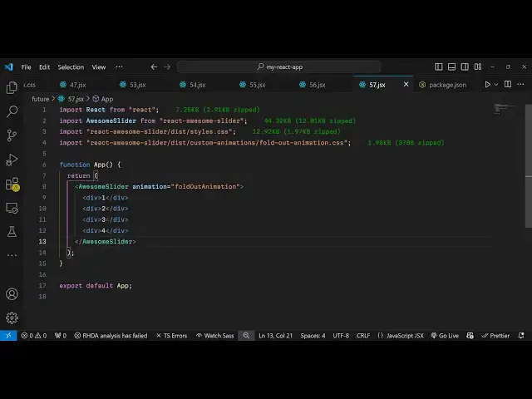Expand the run options dropdown
532x399 pixels.
click(496, 85)
